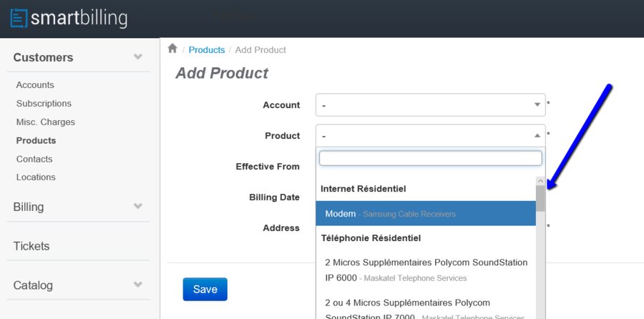Select Products in the sidebar
Screen dimensions: 644x319
pos(36,140)
